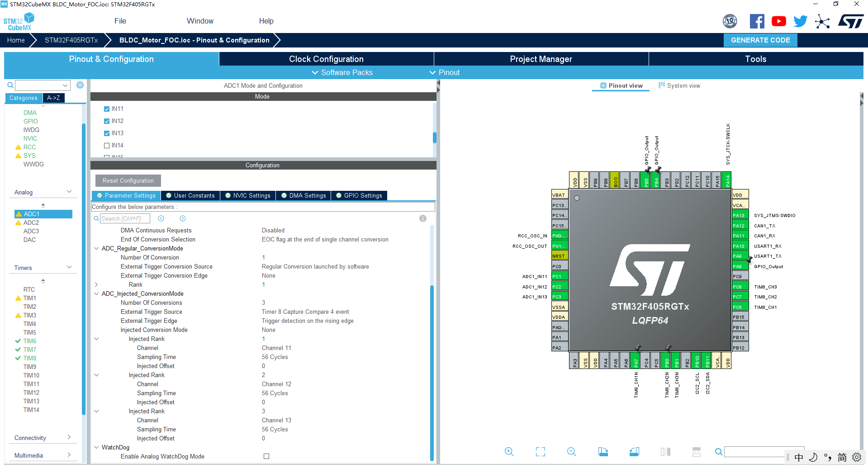Click the GENERATE CODE button
Image resolution: width=868 pixels, height=468 pixels.
(x=760, y=40)
